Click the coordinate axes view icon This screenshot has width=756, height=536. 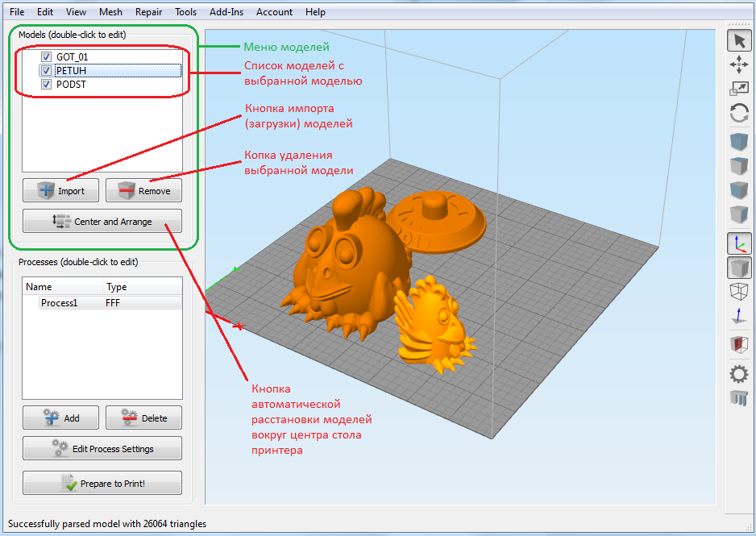pos(738,243)
